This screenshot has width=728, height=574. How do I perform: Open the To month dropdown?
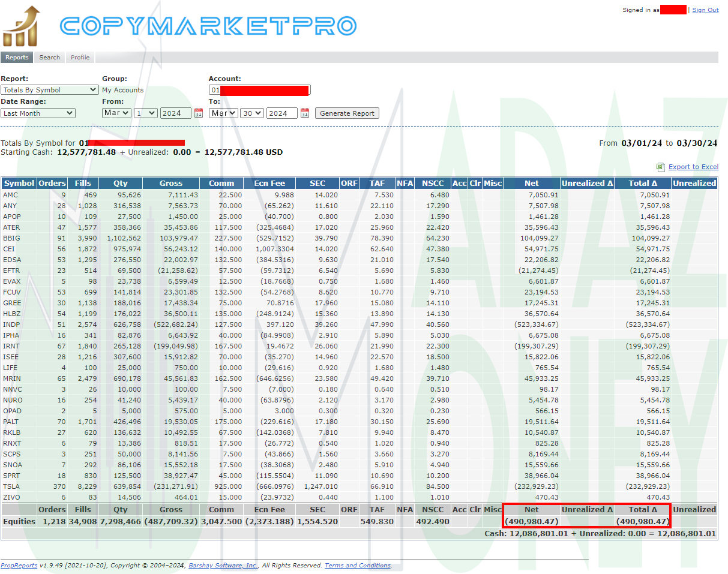tap(223, 113)
